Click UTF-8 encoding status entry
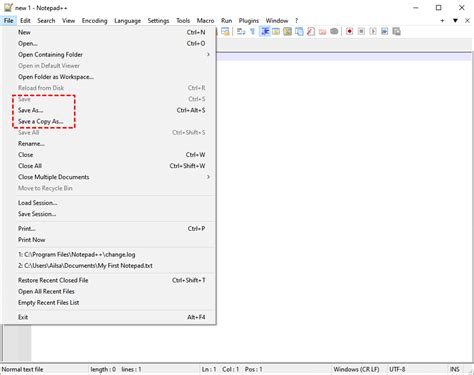 click(397, 369)
